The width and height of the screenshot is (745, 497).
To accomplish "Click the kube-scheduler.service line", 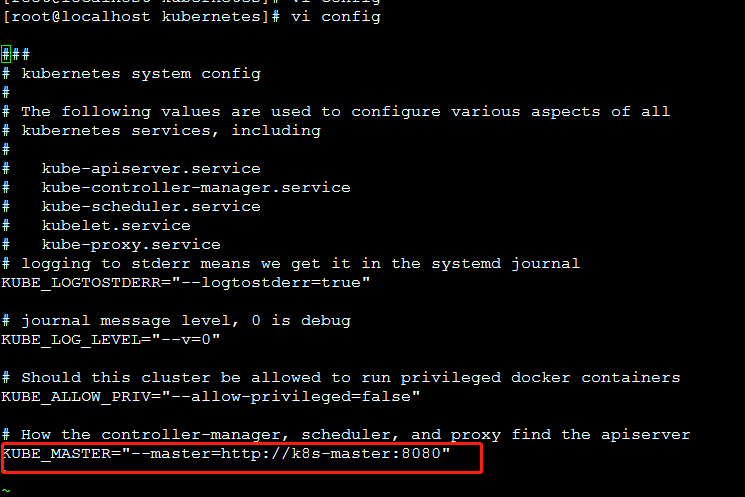I will (x=150, y=206).
